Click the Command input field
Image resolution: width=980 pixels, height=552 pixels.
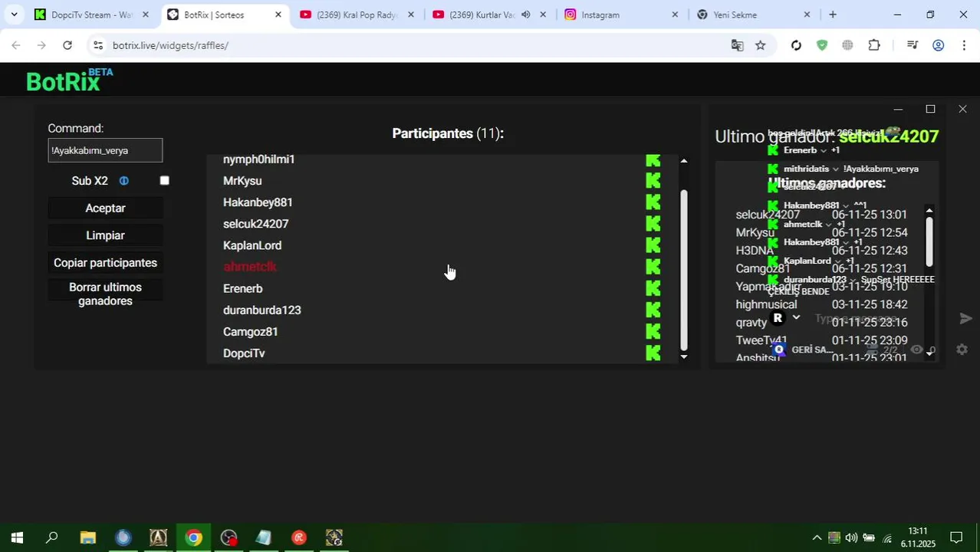[x=105, y=150]
